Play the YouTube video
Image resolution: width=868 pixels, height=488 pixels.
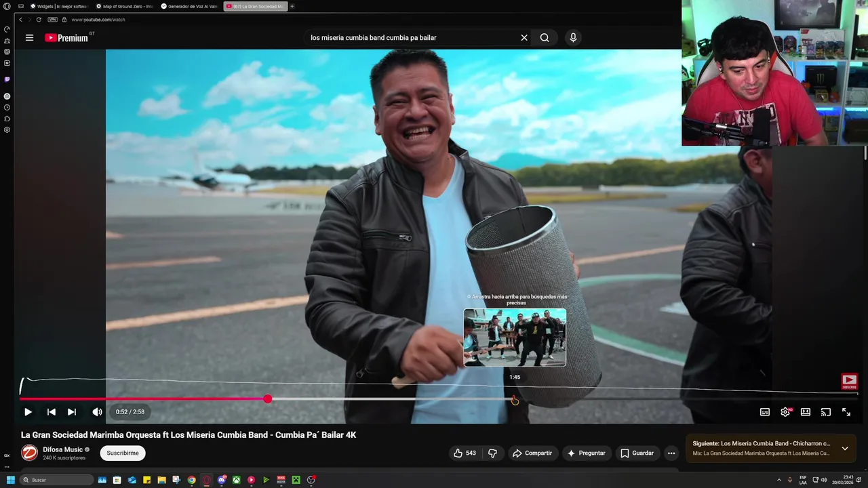pyautogui.click(x=28, y=411)
